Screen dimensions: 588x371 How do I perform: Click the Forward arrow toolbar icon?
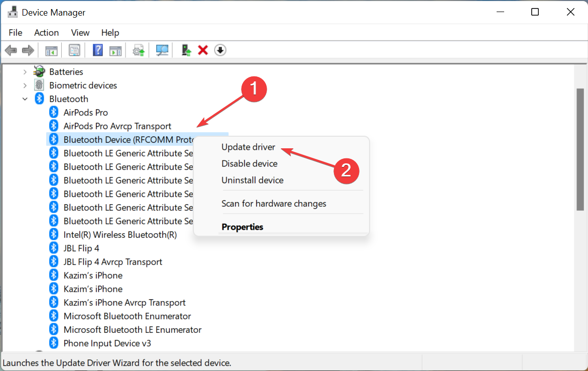pos(28,50)
